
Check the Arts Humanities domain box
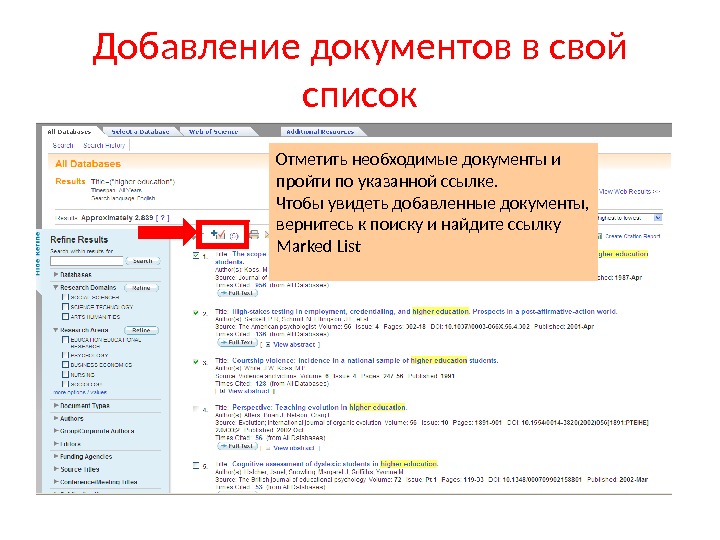point(65,316)
